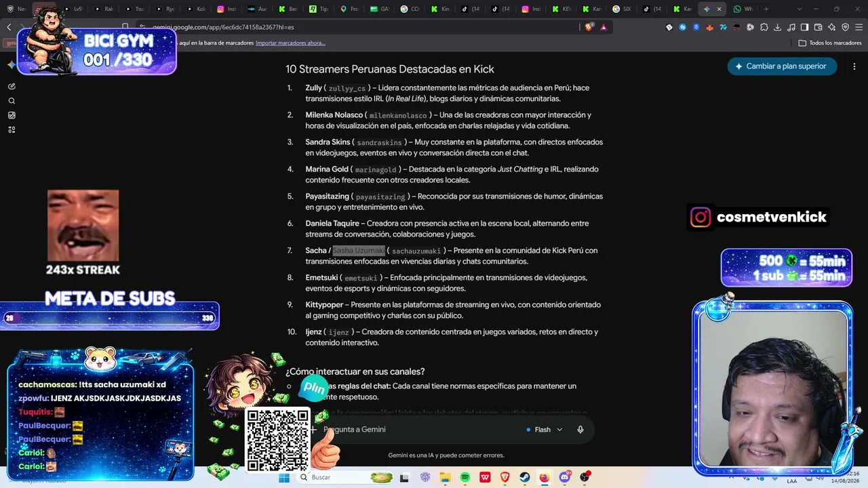Open Discord from the taskbar
Image resolution: width=868 pixels, height=488 pixels.
coord(565,477)
